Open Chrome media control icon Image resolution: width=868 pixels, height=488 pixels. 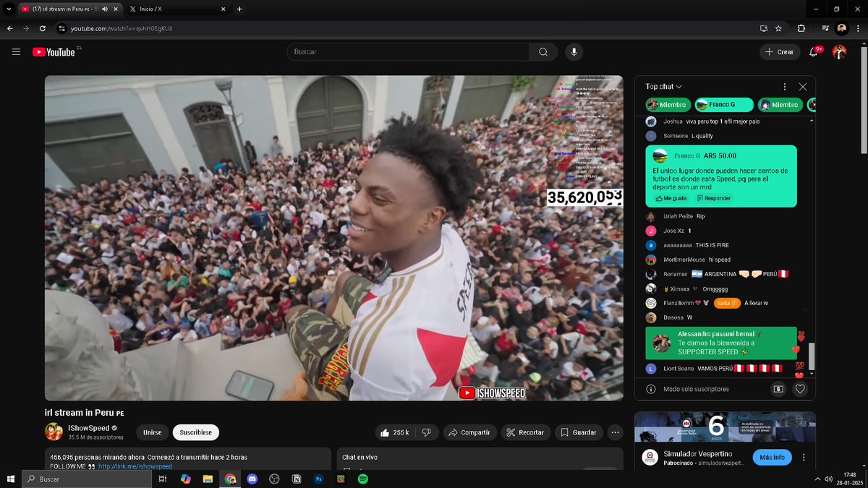coord(825,28)
